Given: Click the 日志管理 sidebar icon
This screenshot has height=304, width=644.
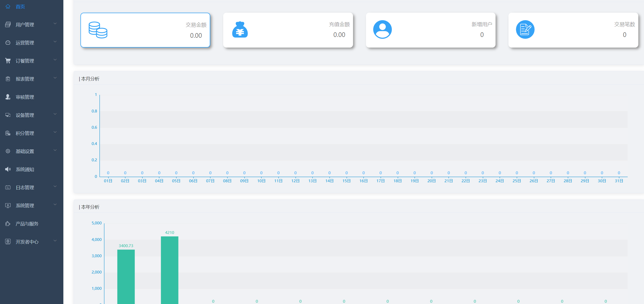Looking at the screenshot, I should pos(8,187).
